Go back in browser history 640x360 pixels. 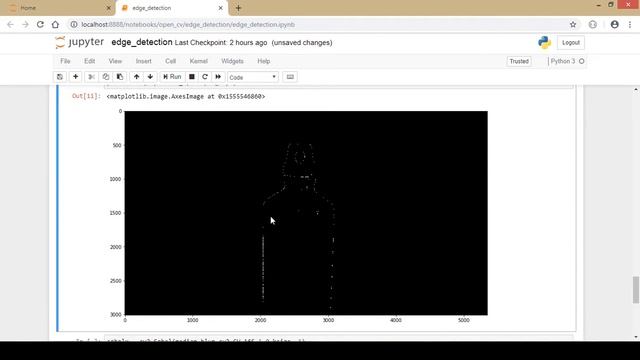10,24
